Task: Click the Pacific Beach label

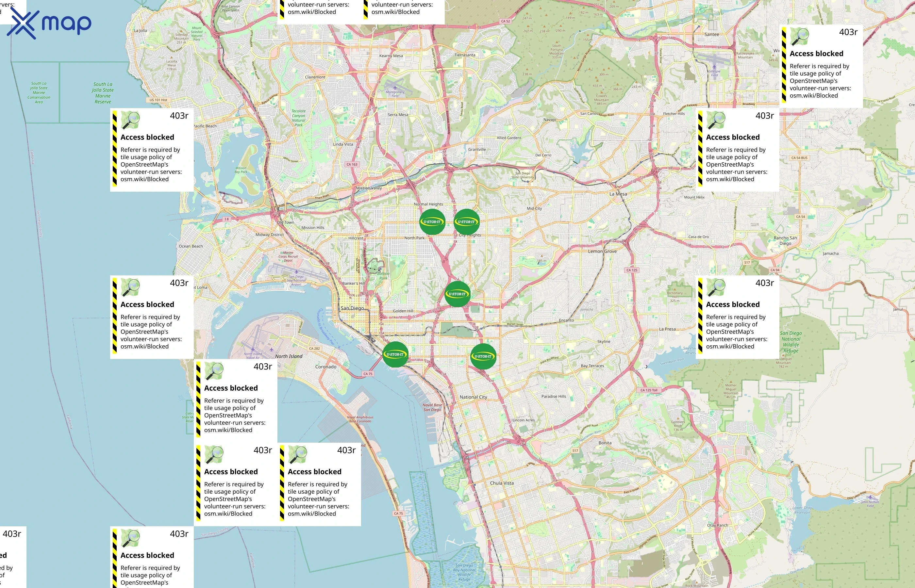Action: 205,126
